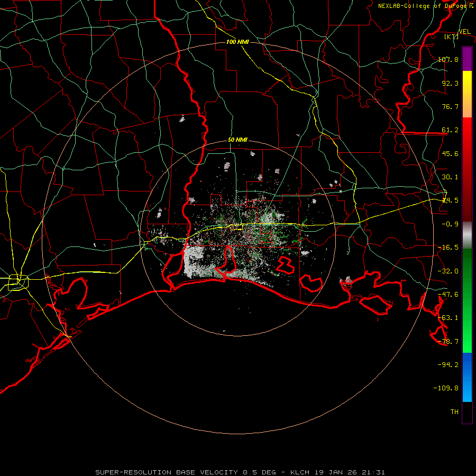The height and width of the screenshot is (476, 476).
Task: Pick the red segment of velocity color bar
Action: click(467, 169)
